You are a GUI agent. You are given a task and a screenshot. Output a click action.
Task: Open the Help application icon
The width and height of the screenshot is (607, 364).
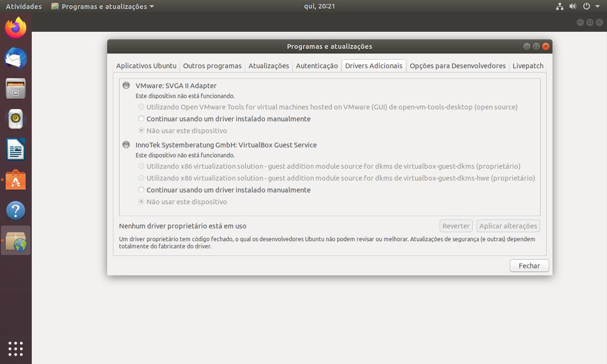tap(16, 210)
